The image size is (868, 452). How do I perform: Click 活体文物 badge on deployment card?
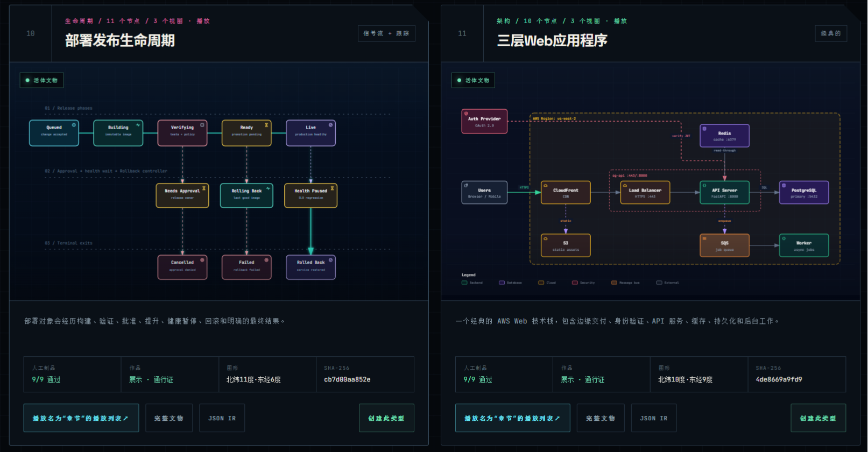click(x=42, y=80)
